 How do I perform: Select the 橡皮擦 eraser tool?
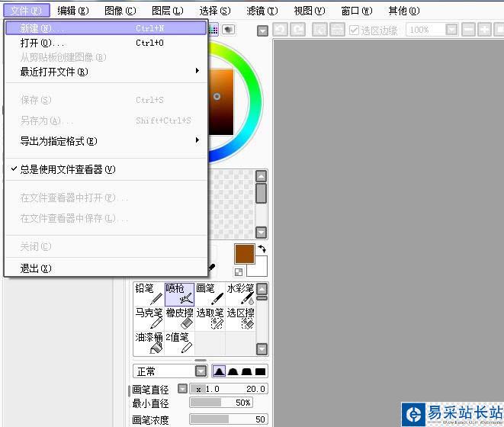(x=179, y=319)
